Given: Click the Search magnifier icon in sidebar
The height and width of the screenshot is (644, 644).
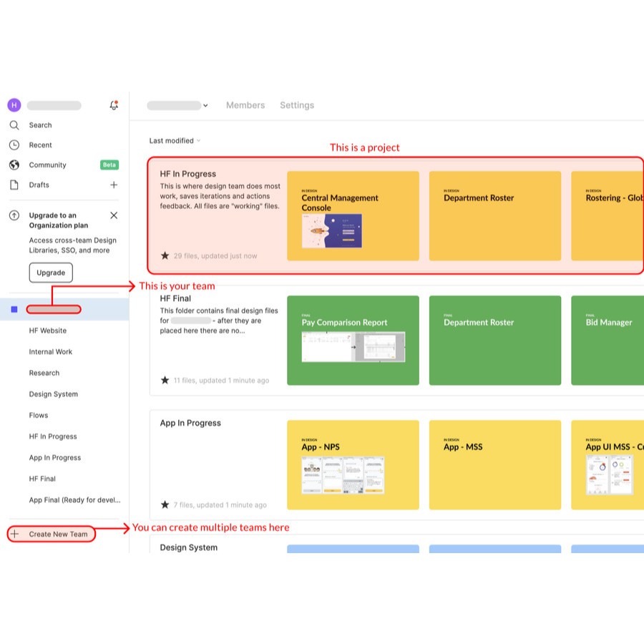Looking at the screenshot, I should coord(14,125).
